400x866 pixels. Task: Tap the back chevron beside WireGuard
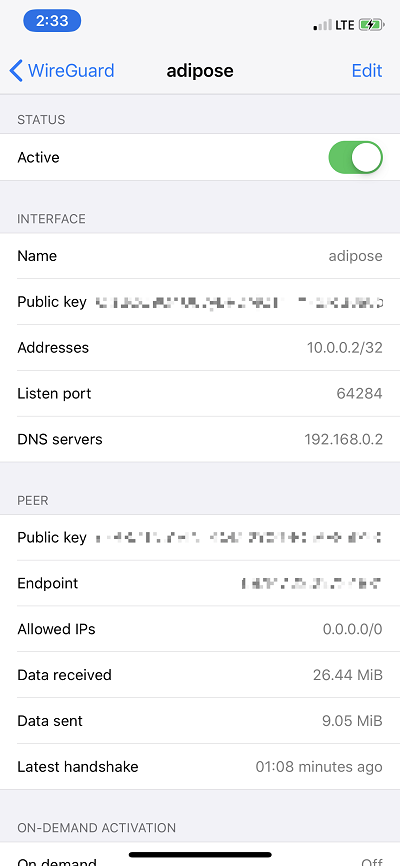[16, 71]
